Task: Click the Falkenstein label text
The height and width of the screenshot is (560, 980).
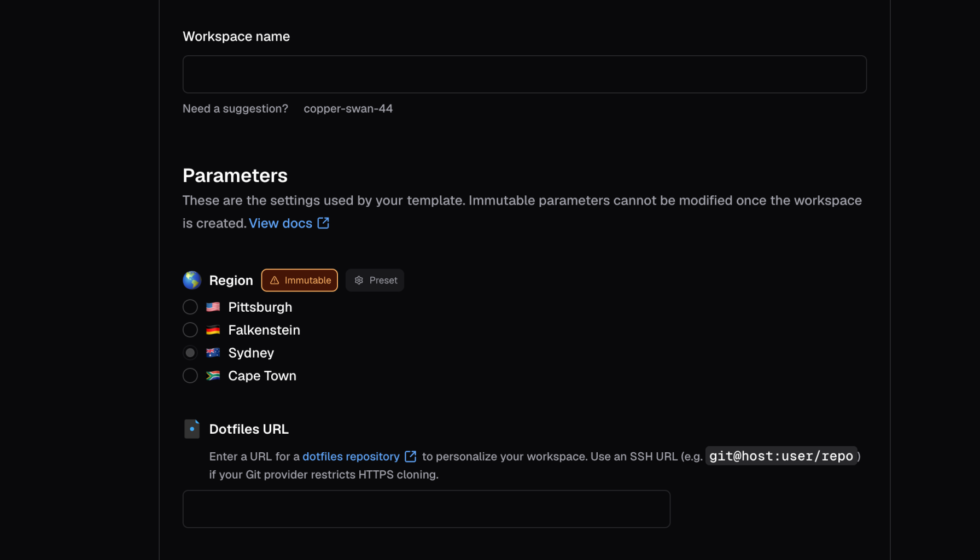Action: tap(264, 330)
